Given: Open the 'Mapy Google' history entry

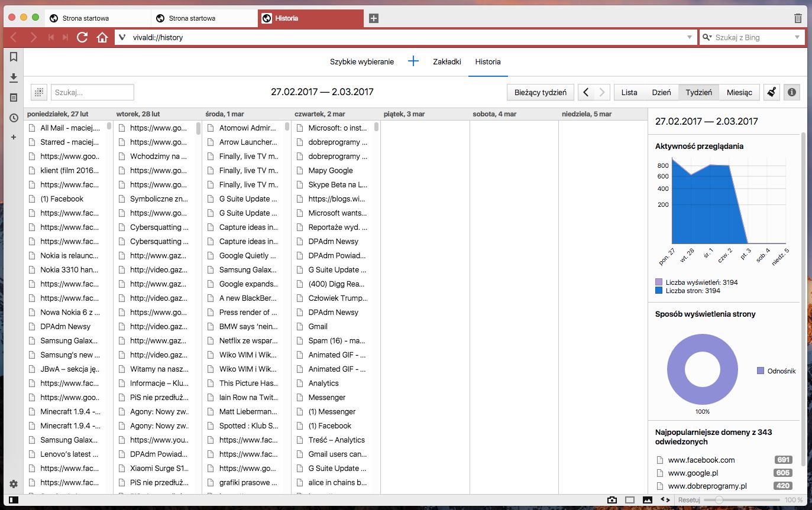Looking at the screenshot, I should (x=333, y=170).
